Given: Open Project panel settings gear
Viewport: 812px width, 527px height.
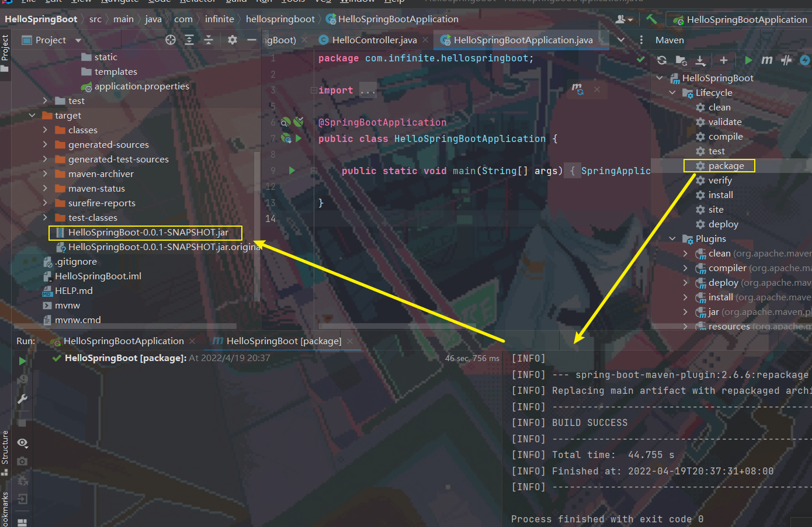Looking at the screenshot, I should 233,40.
